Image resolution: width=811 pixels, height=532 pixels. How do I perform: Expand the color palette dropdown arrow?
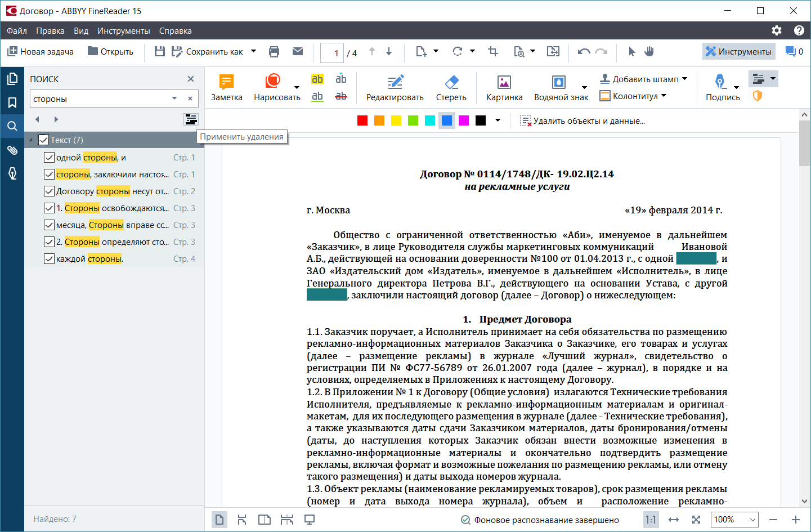tap(498, 120)
